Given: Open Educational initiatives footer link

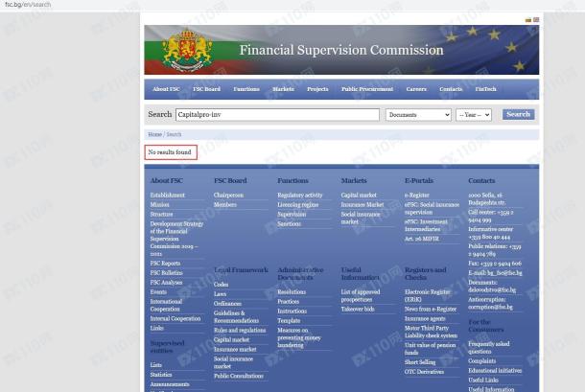Looking at the screenshot, I should coord(495,371).
